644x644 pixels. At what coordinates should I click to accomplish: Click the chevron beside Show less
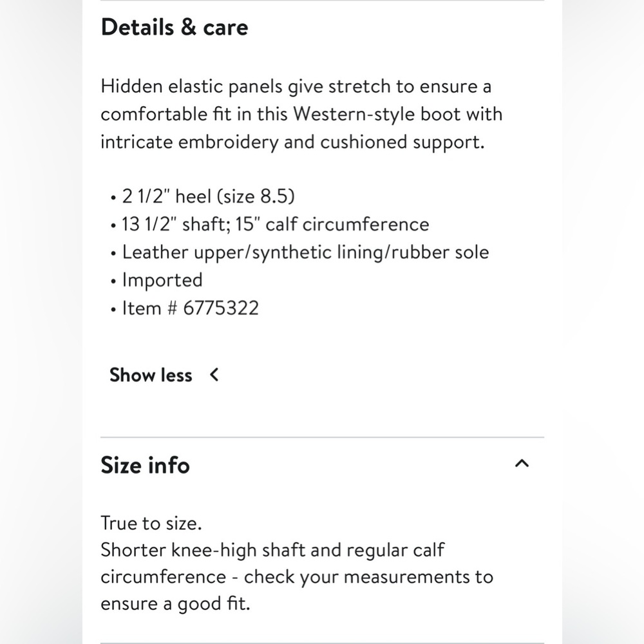coord(214,375)
